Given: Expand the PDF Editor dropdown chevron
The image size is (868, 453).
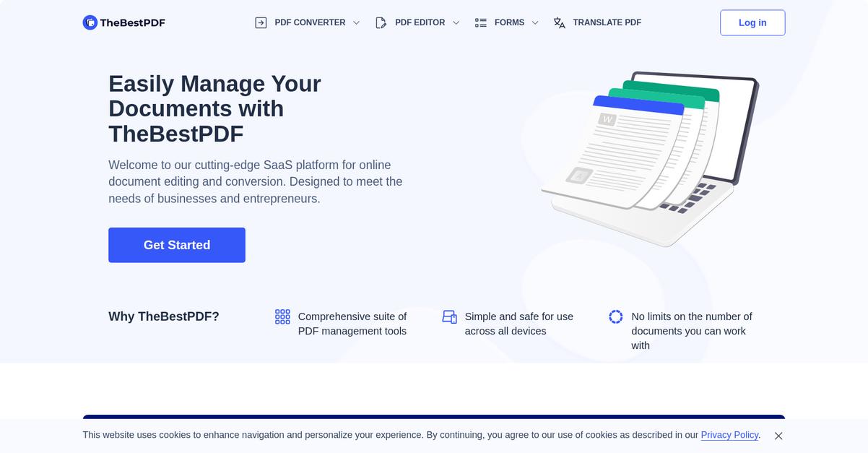Looking at the screenshot, I should [x=456, y=22].
